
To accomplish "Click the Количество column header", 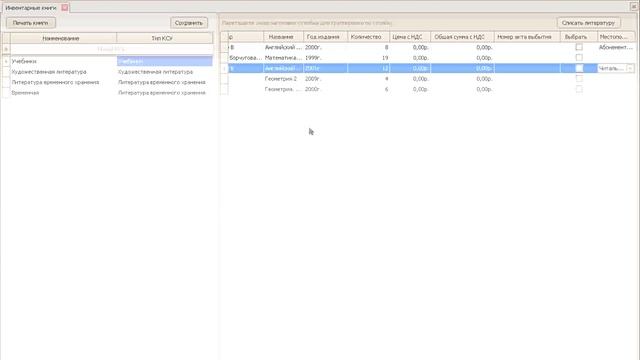I will [x=368, y=37].
